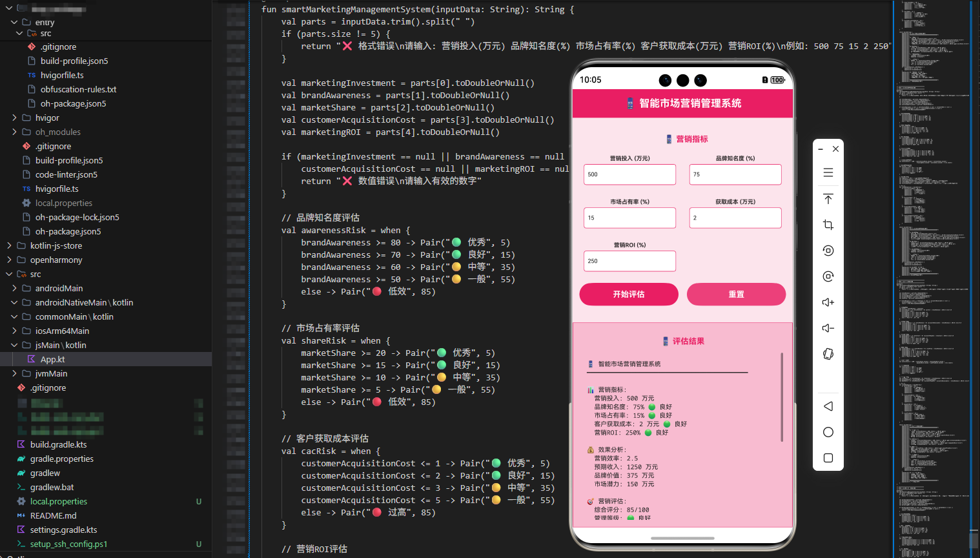980x558 pixels.
Task: Click the emulator shake device icon
Action: point(828,354)
